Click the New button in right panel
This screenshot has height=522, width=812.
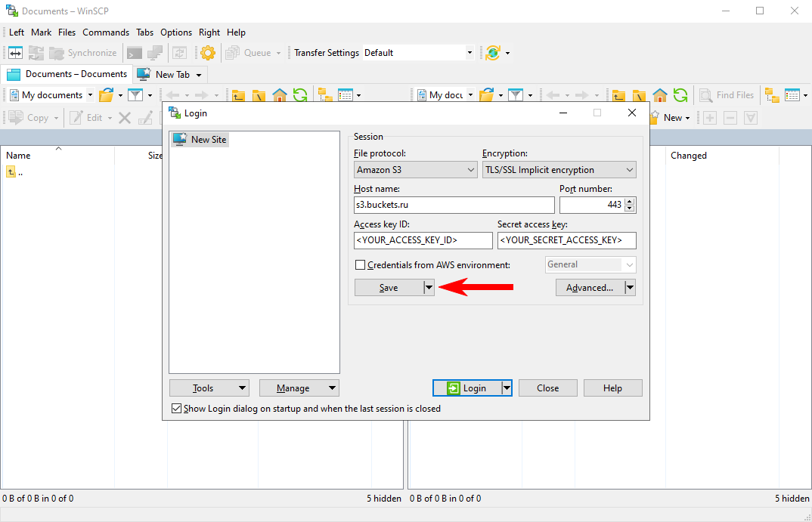671,118
